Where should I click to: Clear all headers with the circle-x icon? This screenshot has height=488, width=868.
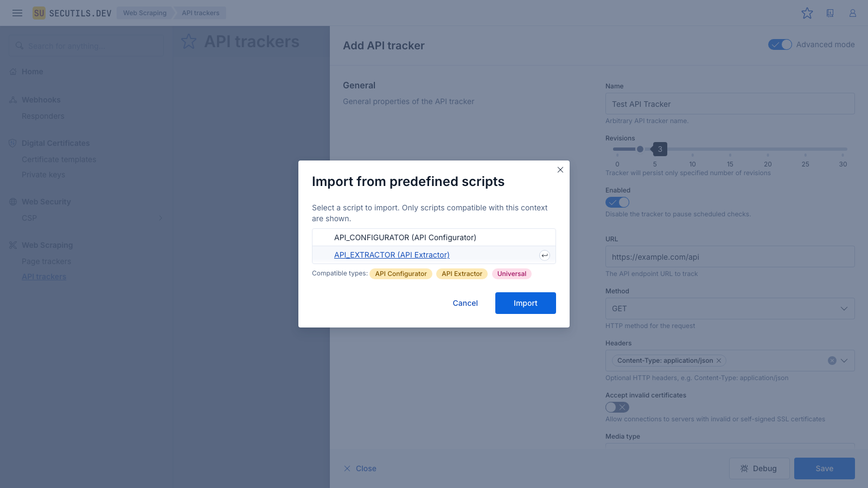click(x=832, y=361)
